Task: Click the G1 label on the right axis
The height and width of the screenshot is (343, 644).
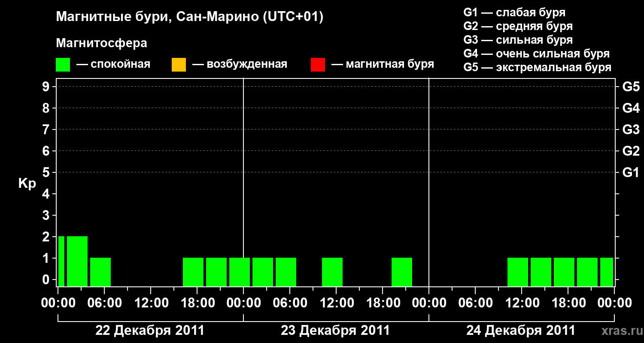Action: click(631, 172)
